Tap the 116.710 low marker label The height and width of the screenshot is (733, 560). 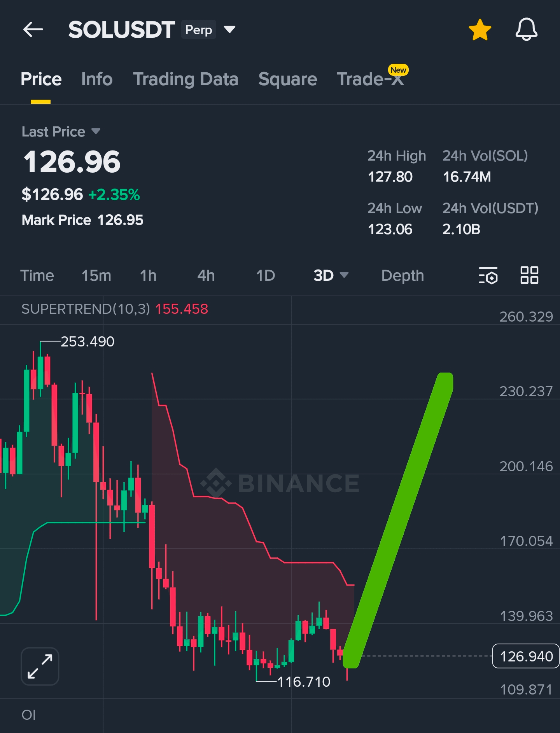[304, 682]
